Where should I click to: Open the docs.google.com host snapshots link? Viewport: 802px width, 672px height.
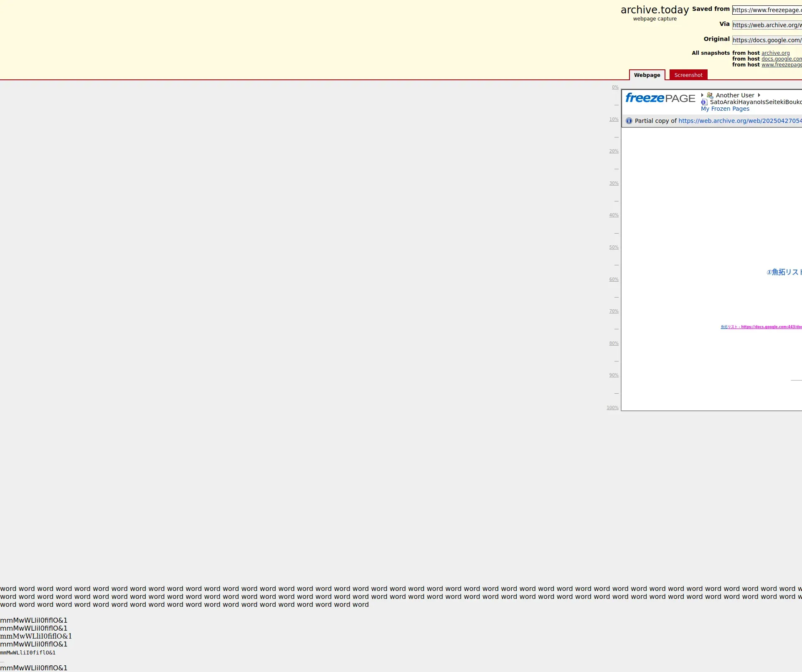pos(781,59)
